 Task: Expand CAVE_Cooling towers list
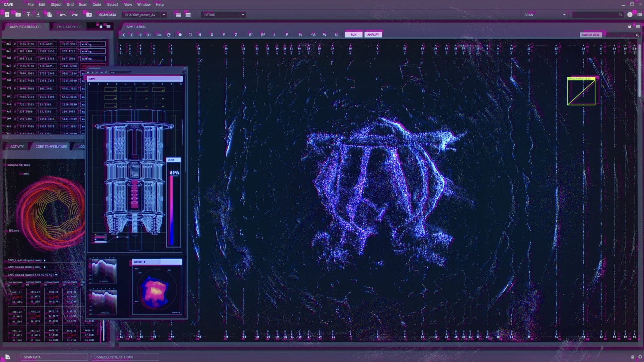[56, 275]
